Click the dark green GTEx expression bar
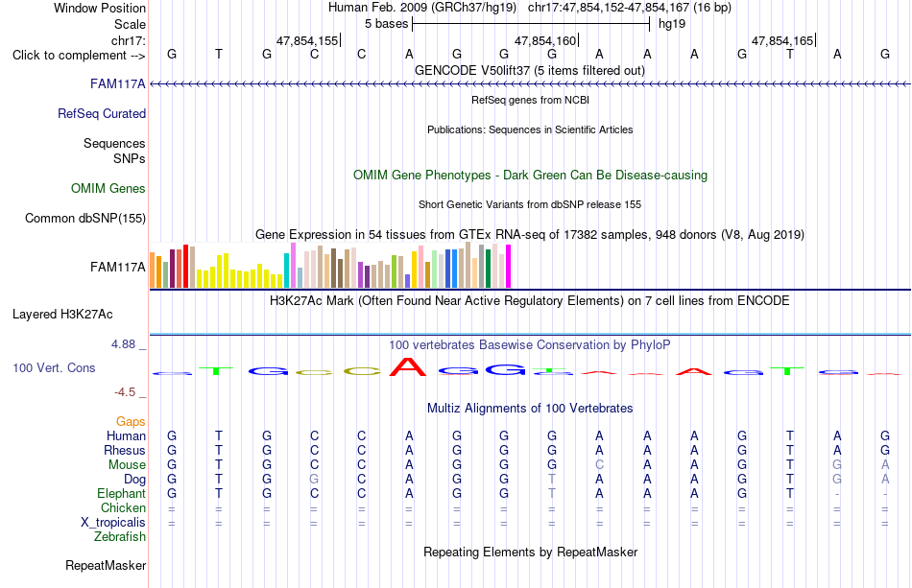The height and width of the screenshot is (588, 912). (488, 269)
